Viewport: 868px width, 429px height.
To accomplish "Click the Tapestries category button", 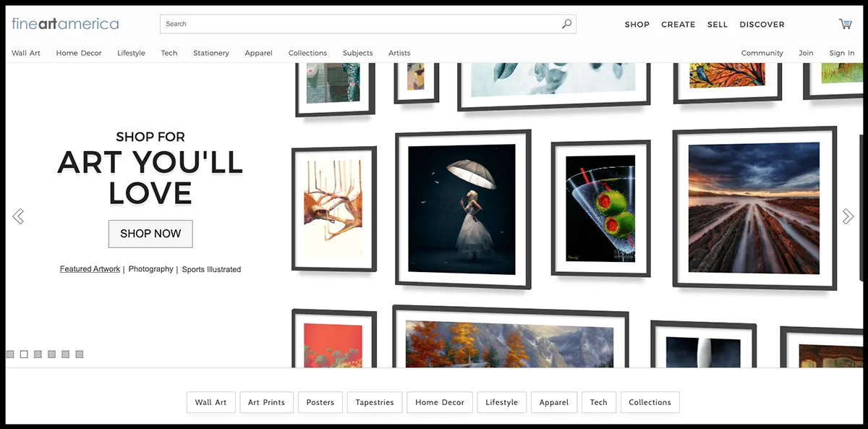I will pyautogui.click(x=374, y=402).
